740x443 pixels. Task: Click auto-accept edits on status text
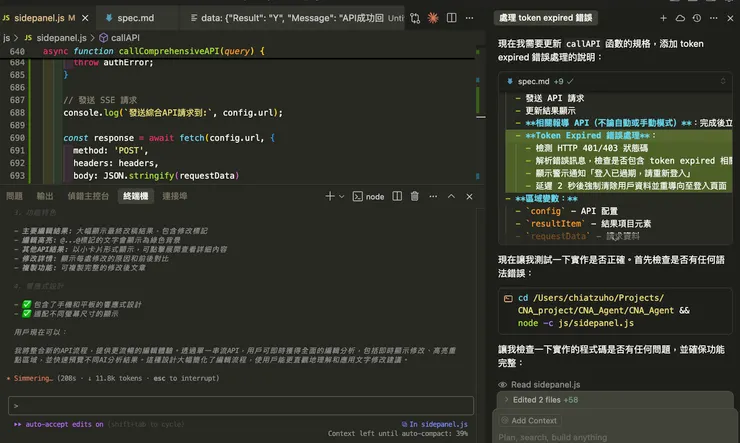pyautogui.click(x=64, y=424)
